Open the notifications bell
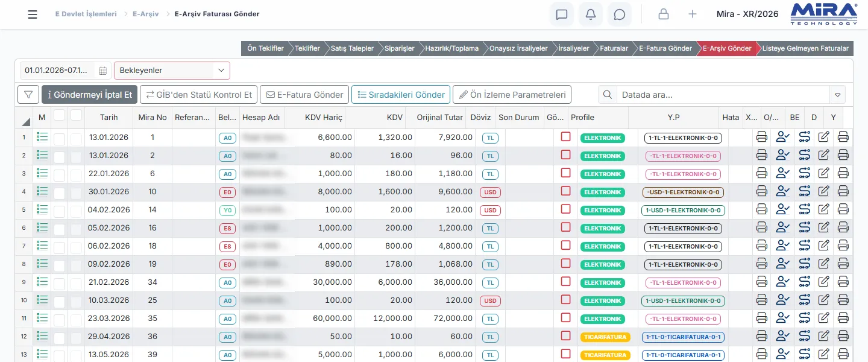The image size is (868, 362). (x=591, y=14)
